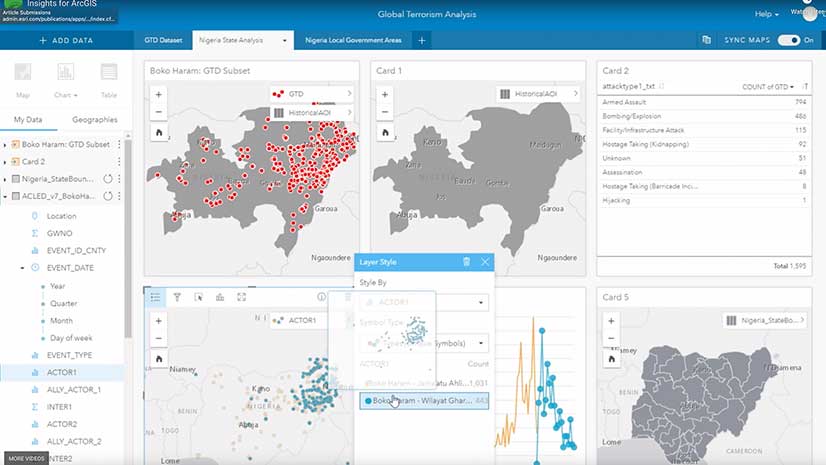The width and height of the screenshot is (826, 465).
Task: Select Boko Haram - Wilayat Ghar legend entry
Action: [x=424, y=401]
